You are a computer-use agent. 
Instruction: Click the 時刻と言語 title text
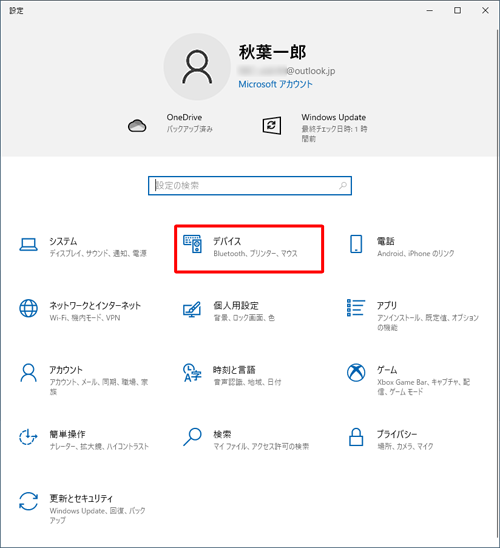pos(234,370)
